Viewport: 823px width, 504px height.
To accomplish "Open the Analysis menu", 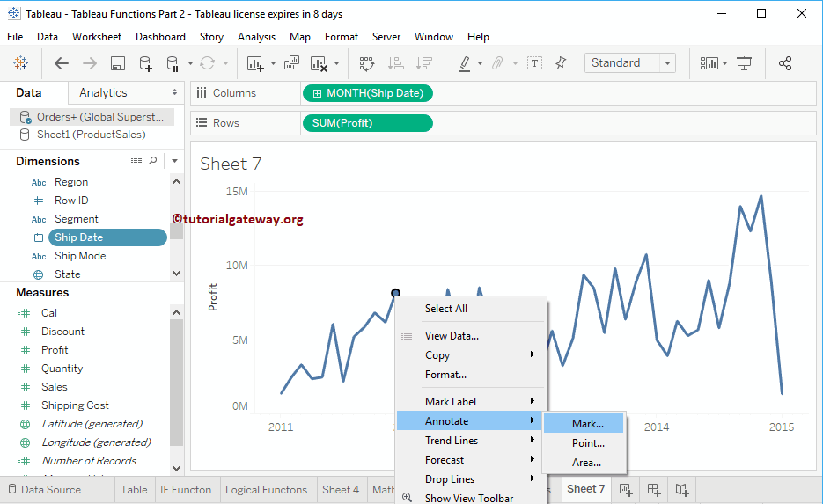I will tap(256, 37).
